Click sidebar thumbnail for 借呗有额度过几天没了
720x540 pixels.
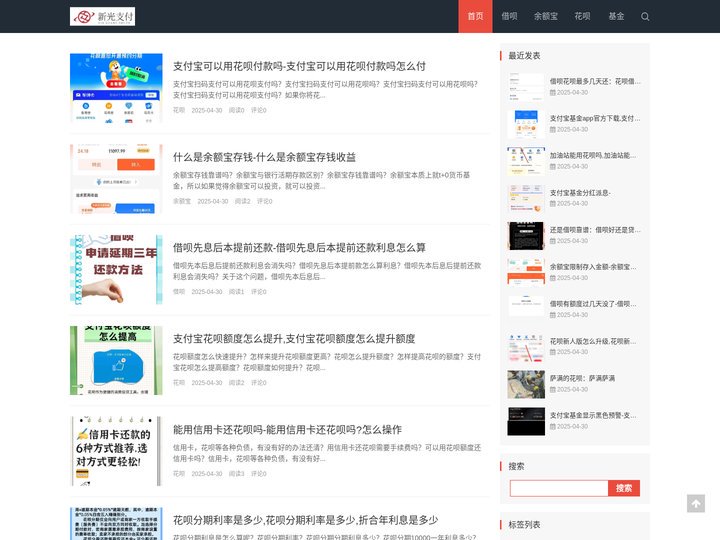pos(526,309)
